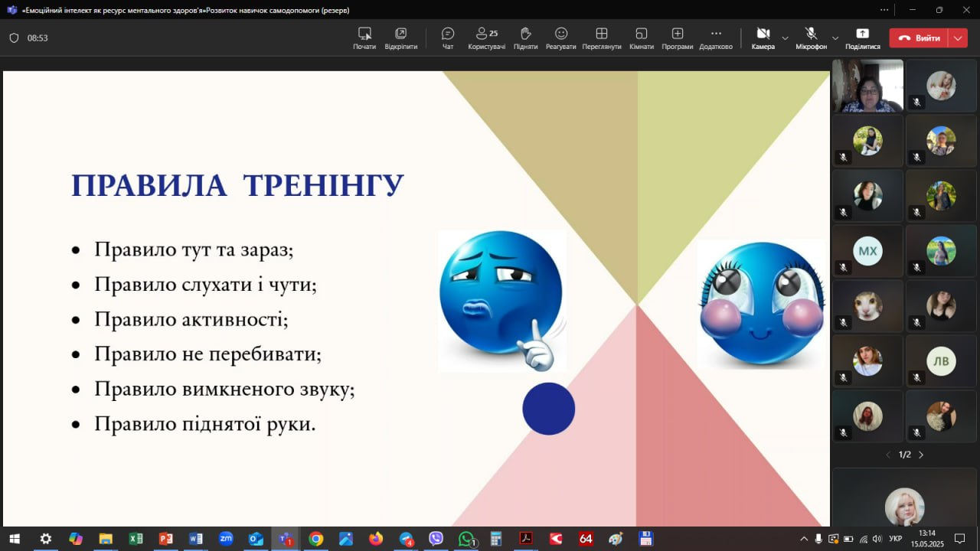Click Почати pop-out icon
Viewport: 980px width, 551px height.
[x=364, y=37]
